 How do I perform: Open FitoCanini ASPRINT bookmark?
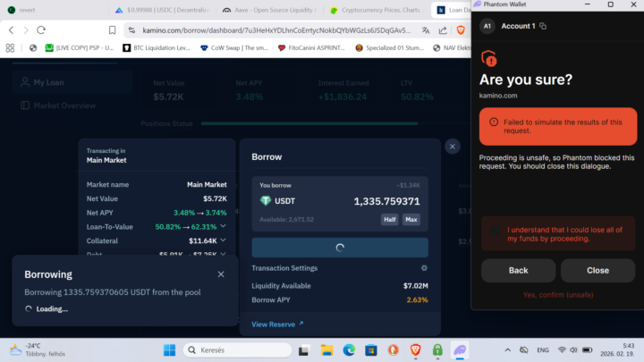click(311, 48)
